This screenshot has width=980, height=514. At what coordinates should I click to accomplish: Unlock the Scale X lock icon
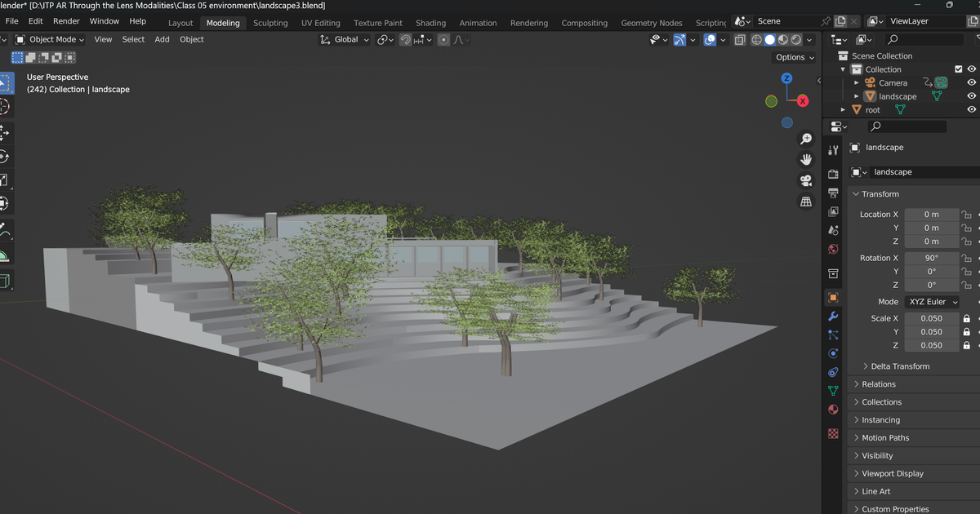coord(966,319)
